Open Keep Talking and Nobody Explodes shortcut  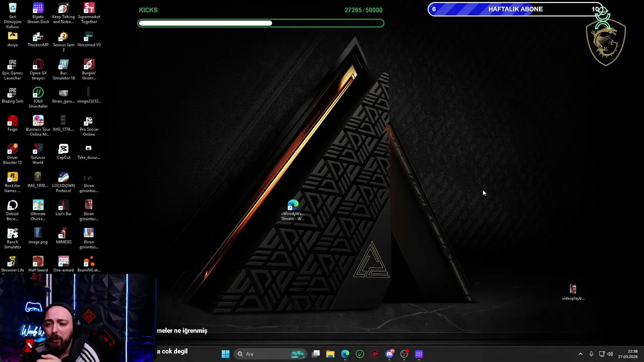pyautogui.click(x=63, y=14)
